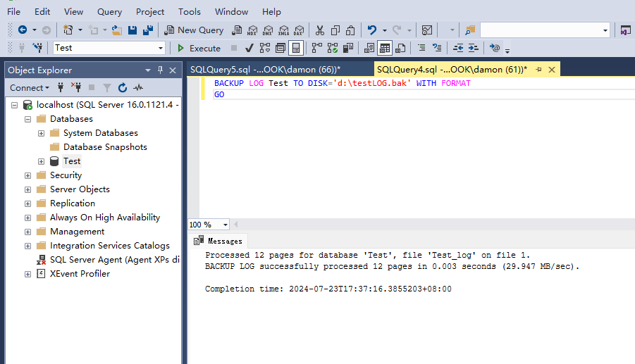Toggle Include Actual Execution Plan
635x364 pixels.
[317, 48]
